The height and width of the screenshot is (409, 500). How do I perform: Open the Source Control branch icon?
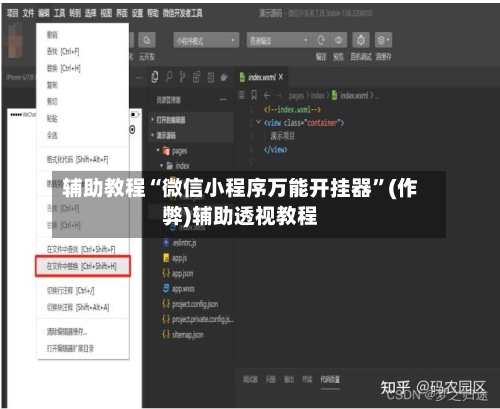pos(182,77)
